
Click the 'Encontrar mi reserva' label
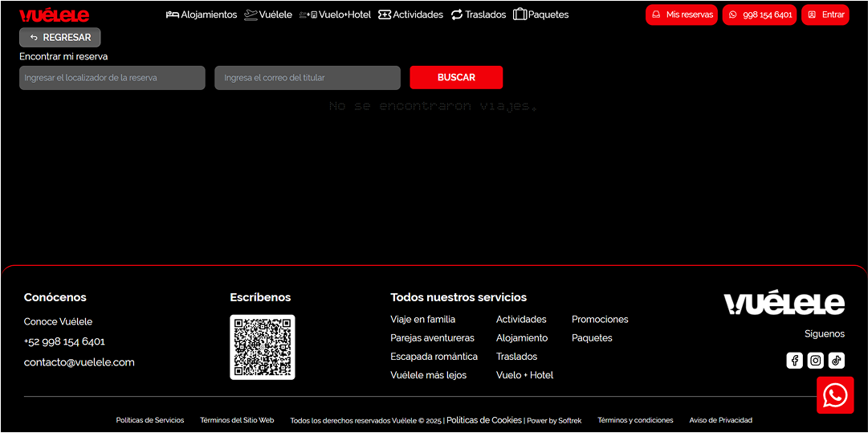(63, 56)
